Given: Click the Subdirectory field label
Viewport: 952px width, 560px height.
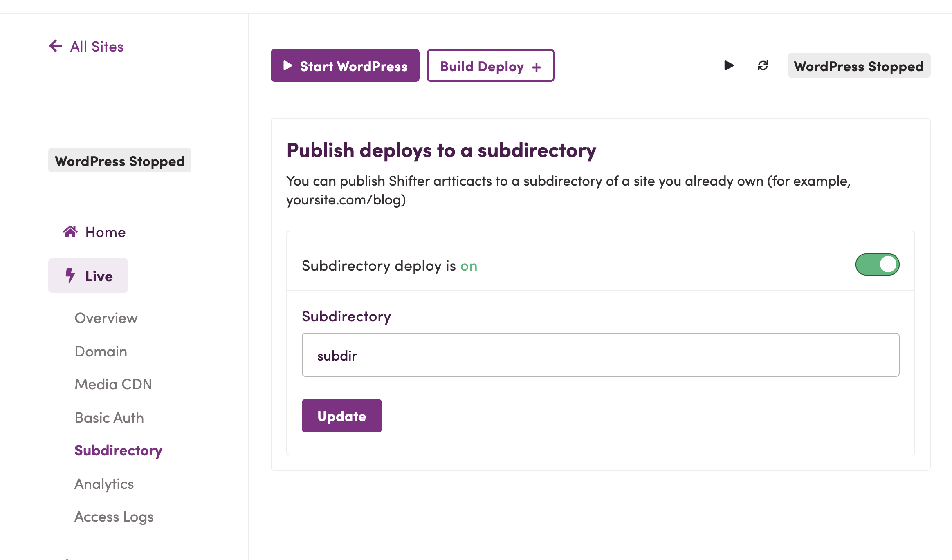Looking at the screenshot, I should coord(346,316).
